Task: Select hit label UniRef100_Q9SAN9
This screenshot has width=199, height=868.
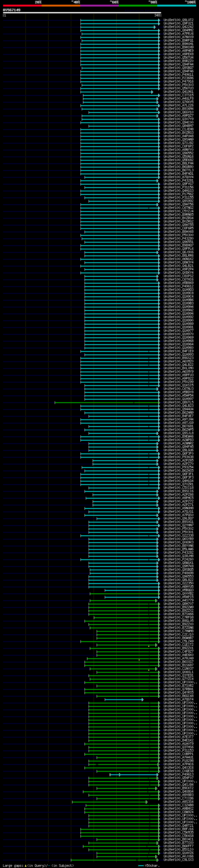Action: point(179,140)
